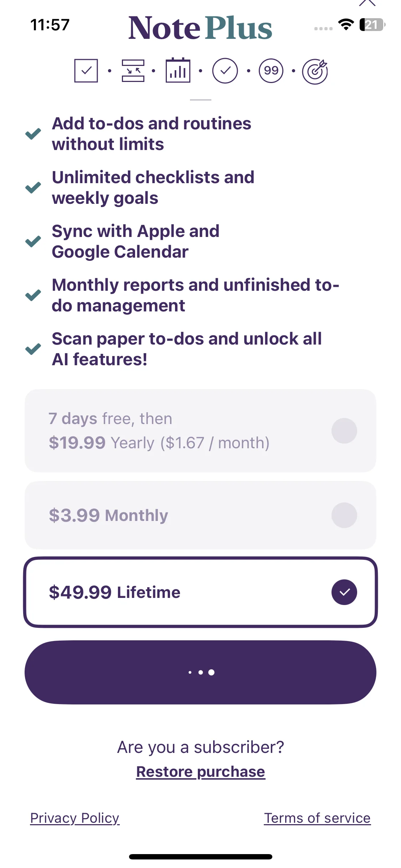Tap checkmark beside Unlimited checklists feature

click(x=33, y=187)
